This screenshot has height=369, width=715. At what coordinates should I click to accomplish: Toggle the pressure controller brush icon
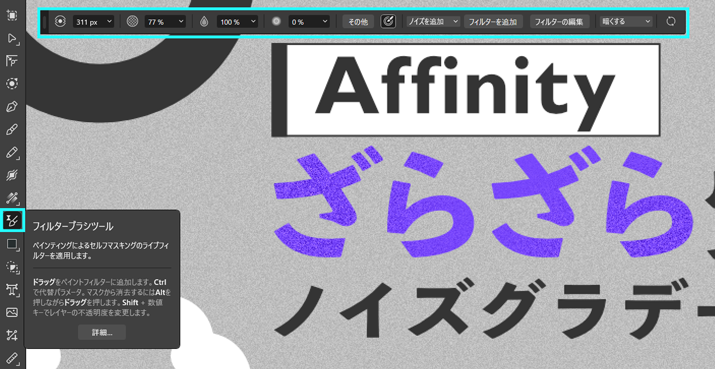[389, 21]
